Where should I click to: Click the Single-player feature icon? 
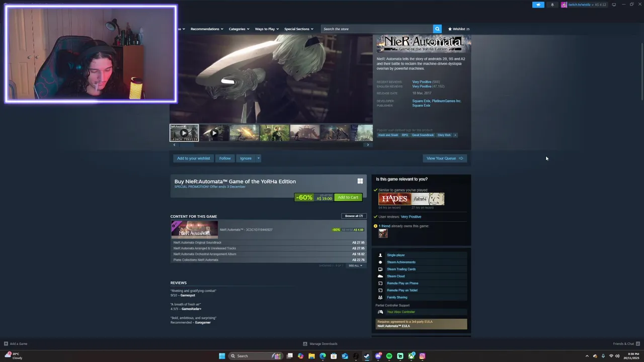(x=380, y=255)
